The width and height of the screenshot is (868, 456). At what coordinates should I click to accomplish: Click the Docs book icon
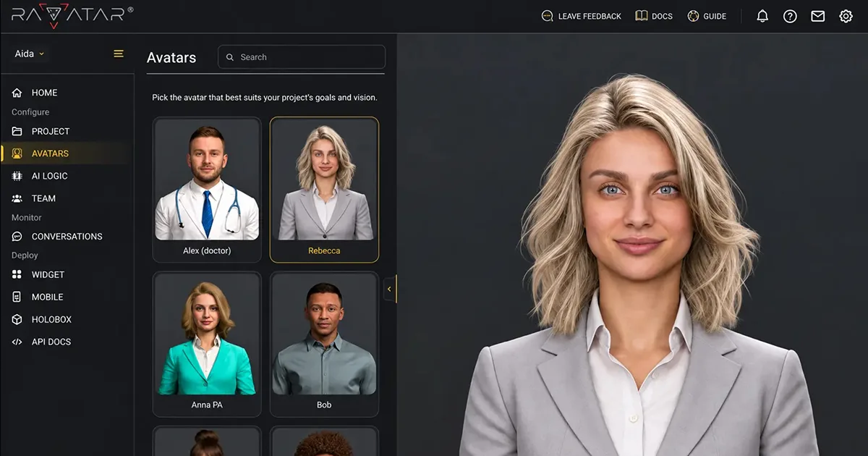coord(641,16)
